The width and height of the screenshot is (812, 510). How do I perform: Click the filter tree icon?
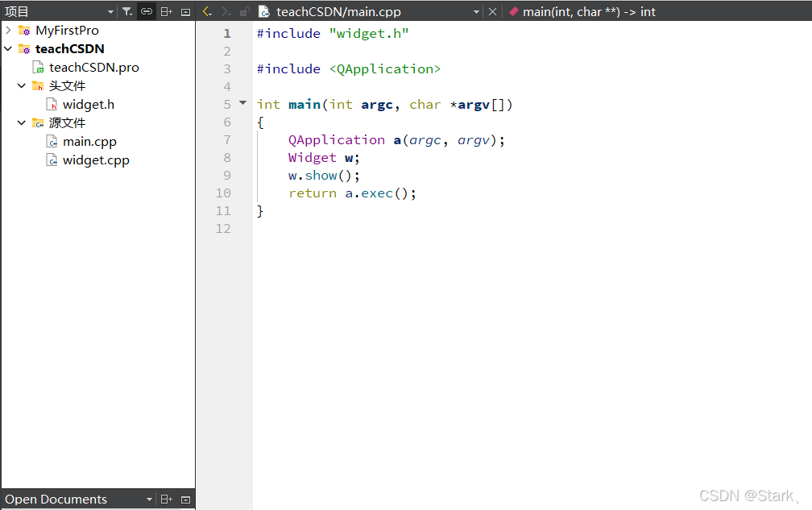[127, 11]
